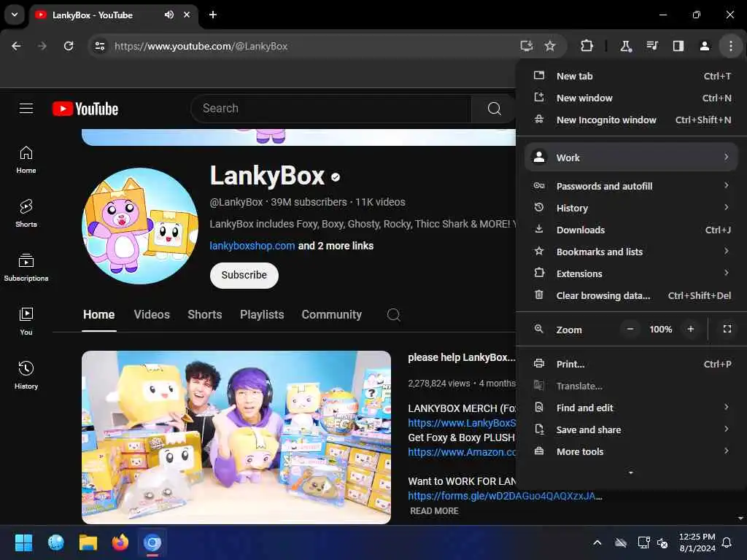Switch to the Playlists channel tab
The height and width of the screenshot is (560, 747).
pyautogui.click(x=262, y=314)
